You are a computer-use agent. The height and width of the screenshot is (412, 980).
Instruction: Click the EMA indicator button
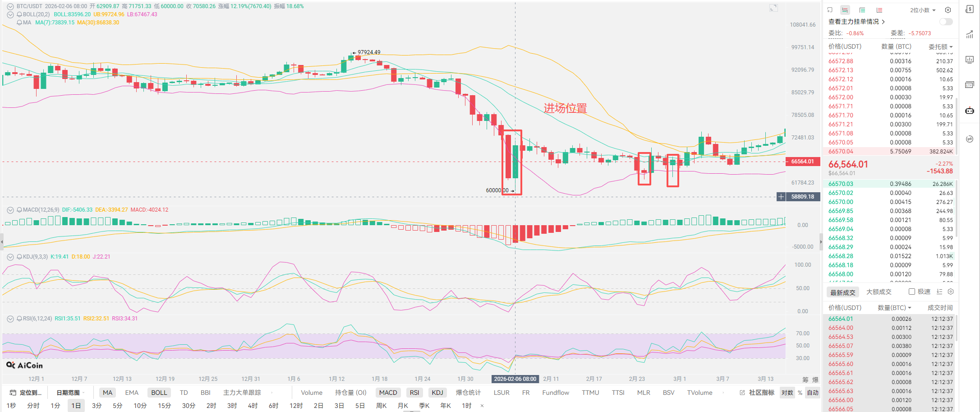click(x=132, y=393)
